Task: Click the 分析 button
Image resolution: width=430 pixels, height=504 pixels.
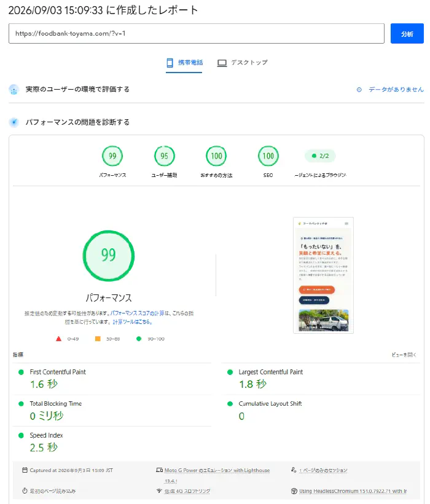Action: (407, 33)
